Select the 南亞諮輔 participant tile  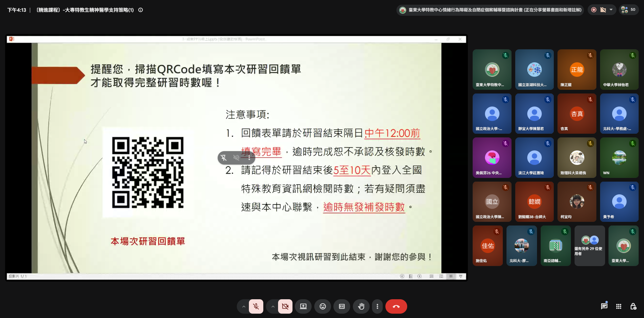point(555,246)
